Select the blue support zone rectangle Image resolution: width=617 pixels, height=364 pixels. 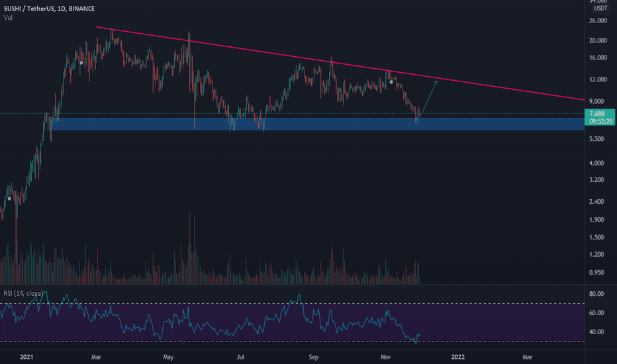pos(318,124)
